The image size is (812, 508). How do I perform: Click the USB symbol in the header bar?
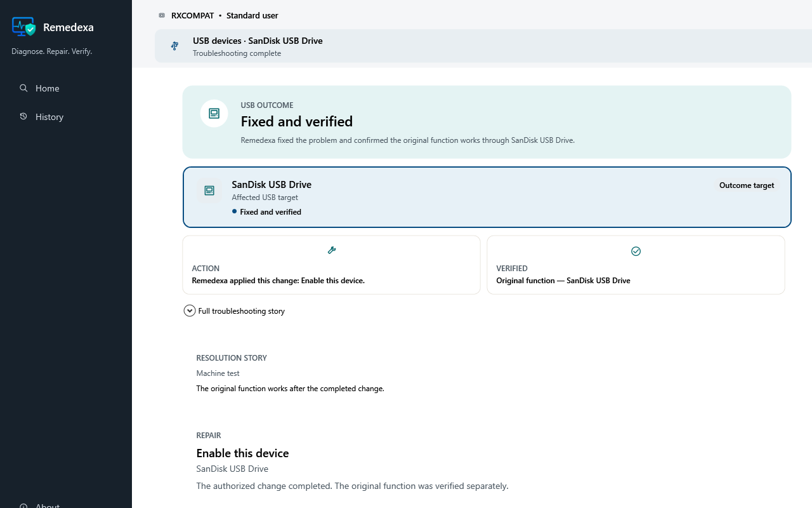click(x=175, y=46)
